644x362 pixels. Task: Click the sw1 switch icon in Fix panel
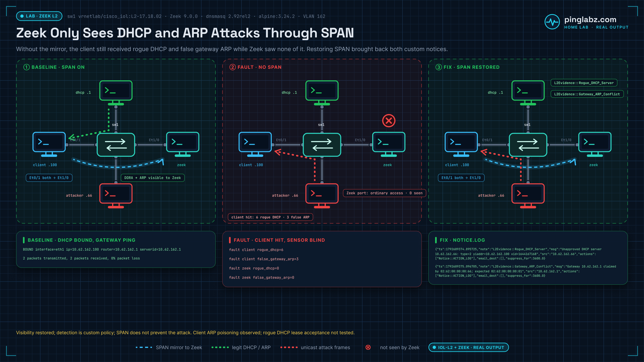coord(528,145)
